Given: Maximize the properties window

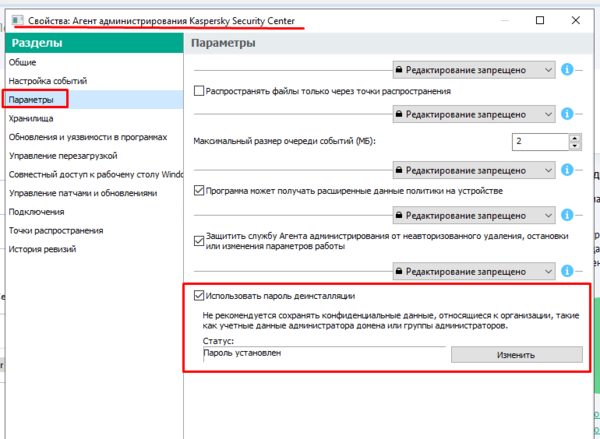Looking at the screenshot, I should [x=540, y=20].
